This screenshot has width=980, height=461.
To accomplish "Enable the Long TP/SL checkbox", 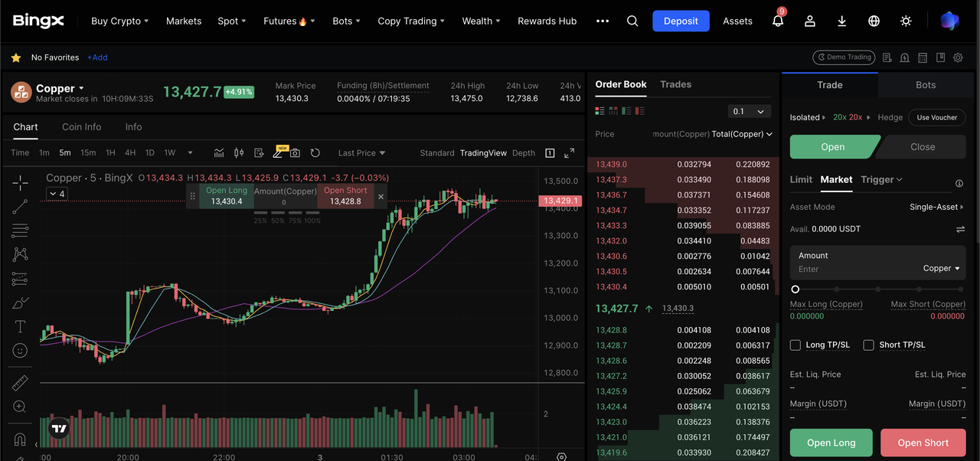I will [x=795, y=345].
